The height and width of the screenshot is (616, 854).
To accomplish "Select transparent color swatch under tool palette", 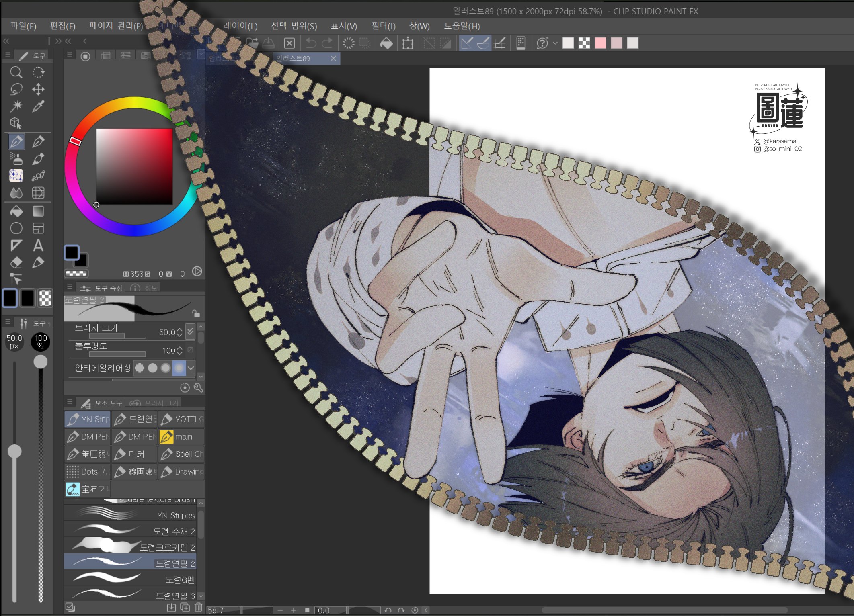I will 45,298.
